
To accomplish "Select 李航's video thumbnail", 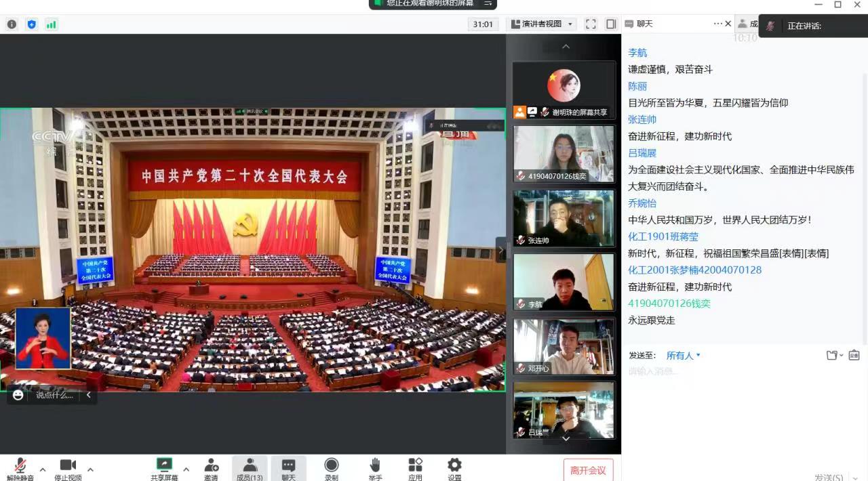I will [564, 282].
